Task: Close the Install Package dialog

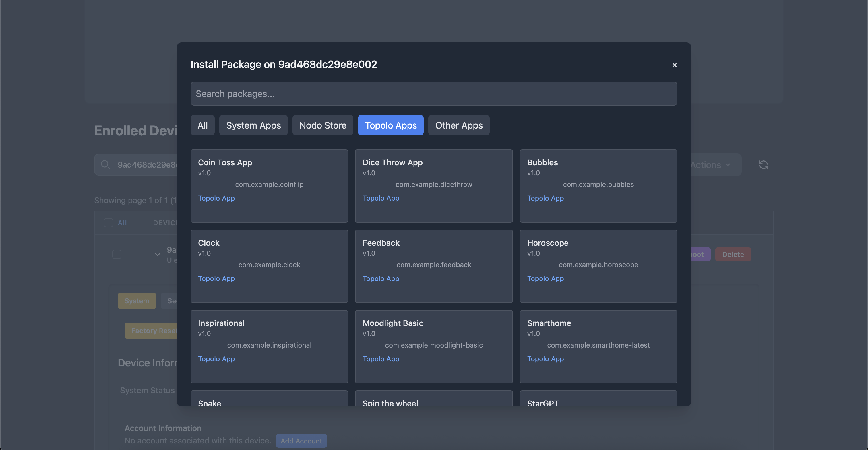Action: click(x=674, y=65)
